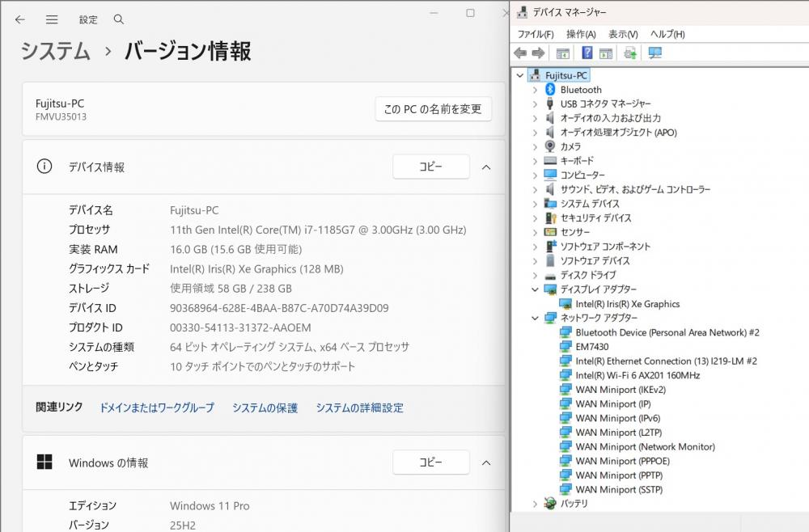Click Device Manager's back arrow toolbar icon
This screenshot has height=532, width=809.
(x=520, y=53)
